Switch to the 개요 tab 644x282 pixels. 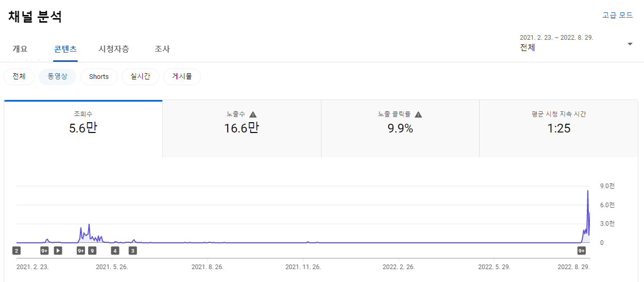point(20,49)
